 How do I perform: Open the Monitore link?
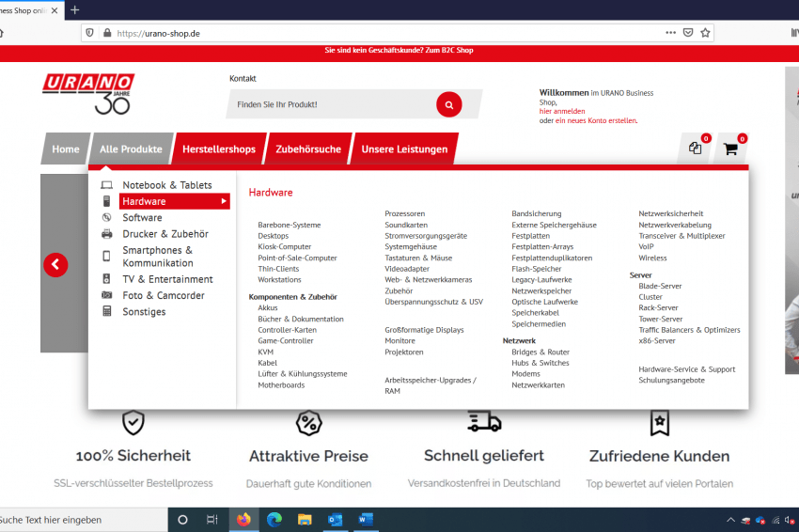[400, 341]
